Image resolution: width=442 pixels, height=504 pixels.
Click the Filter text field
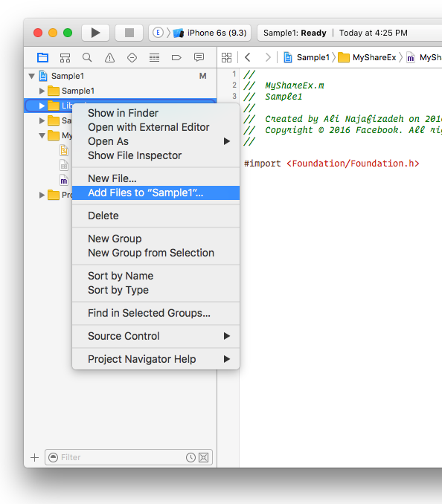click(122, 457)
